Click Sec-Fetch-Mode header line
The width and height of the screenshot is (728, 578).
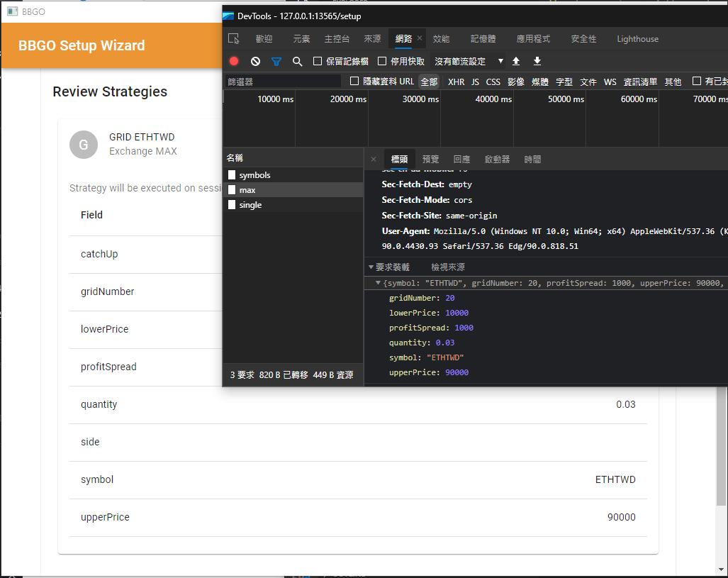[427, 200]
